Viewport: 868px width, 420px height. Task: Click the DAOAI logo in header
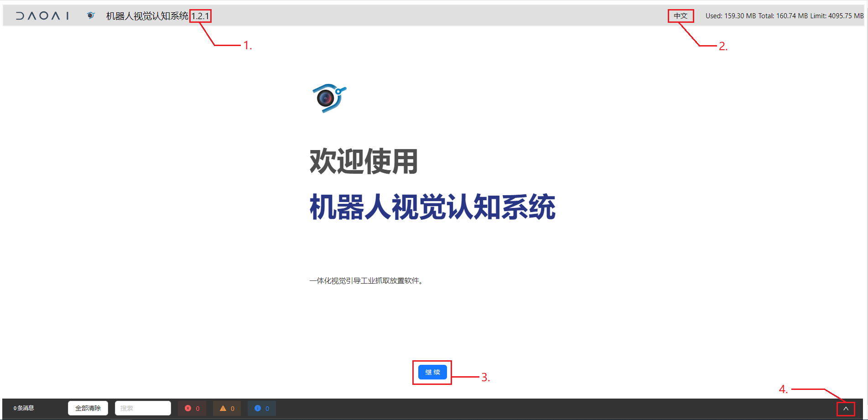click(x=42, y=16)
